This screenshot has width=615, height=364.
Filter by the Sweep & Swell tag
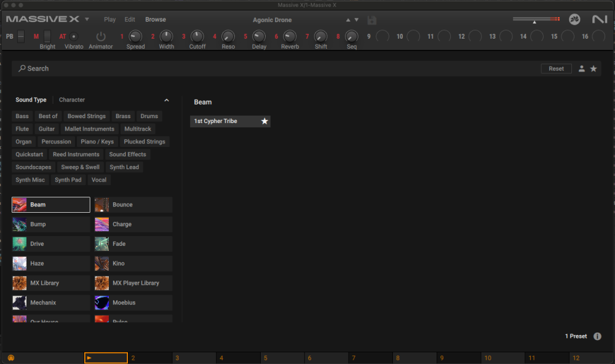click(81, 167)
